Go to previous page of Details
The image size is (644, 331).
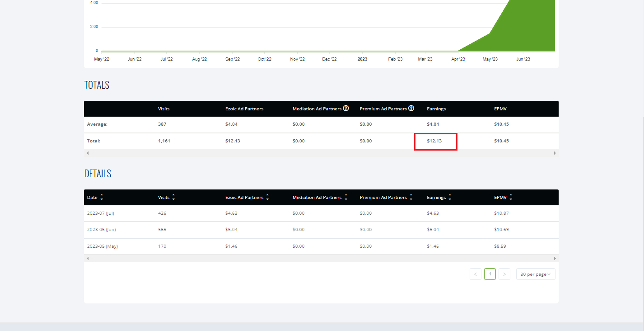click(476, 274)
